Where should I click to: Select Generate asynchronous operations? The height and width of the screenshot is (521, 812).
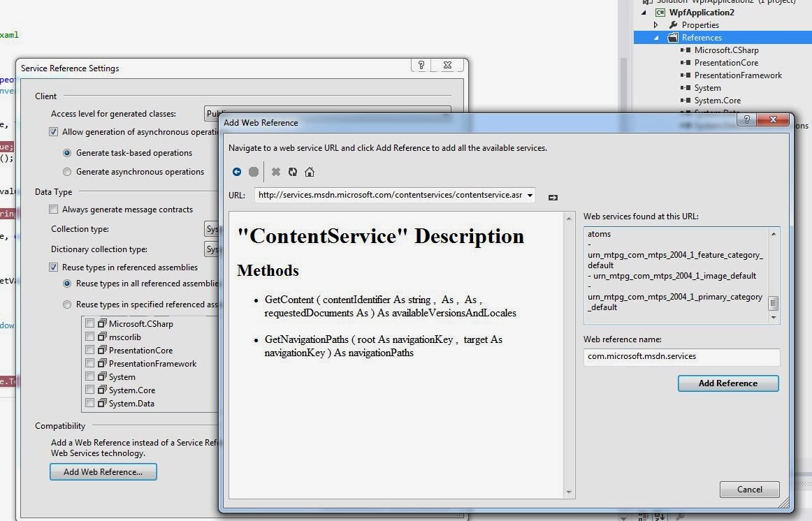click(67, 172)
